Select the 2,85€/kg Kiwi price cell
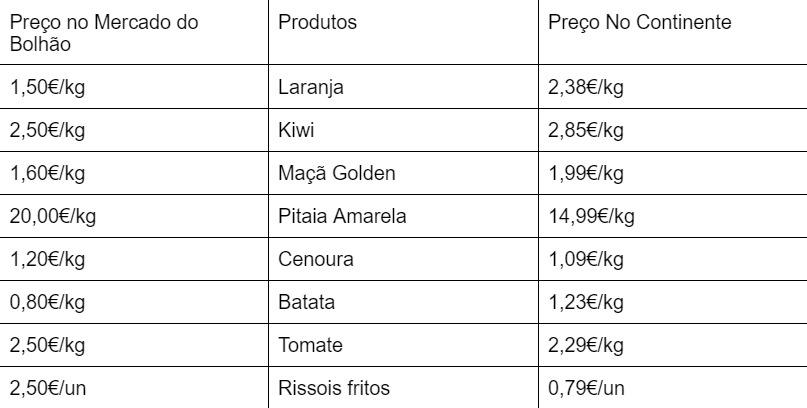The image size is (807, 408). click(586, 130)
